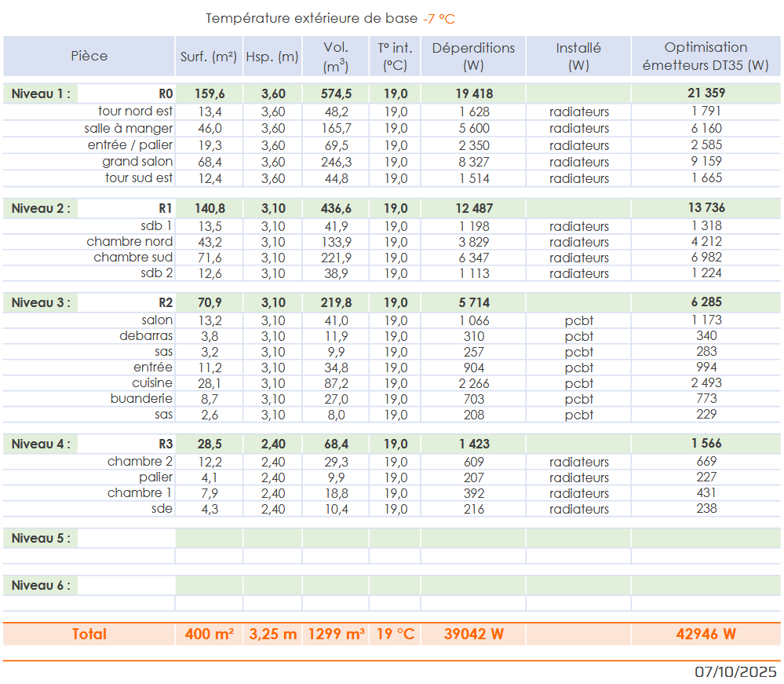Screen dimensions: 784x684
Task: Click the "salle à manger" surface value 46,0
Action: point(210,128)
